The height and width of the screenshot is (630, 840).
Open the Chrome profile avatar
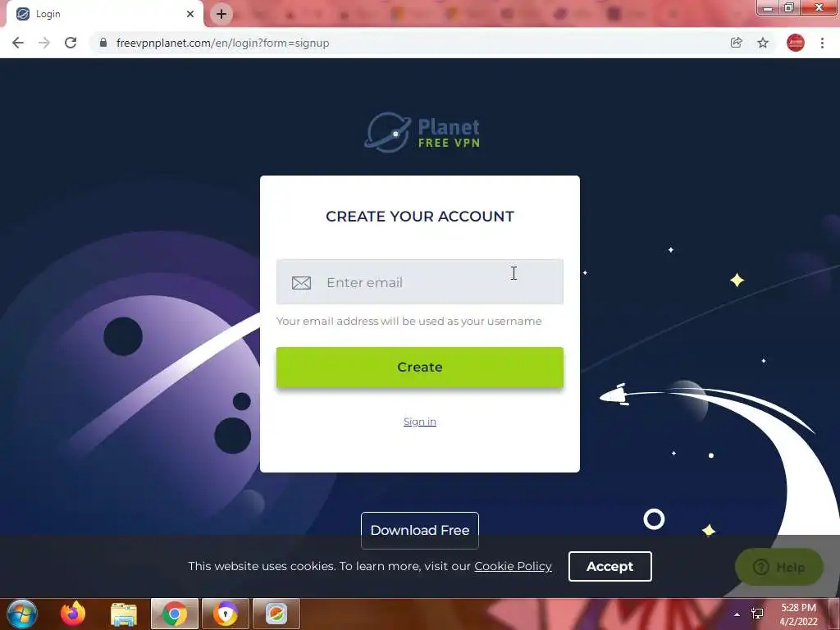click(x=796, y=43)
